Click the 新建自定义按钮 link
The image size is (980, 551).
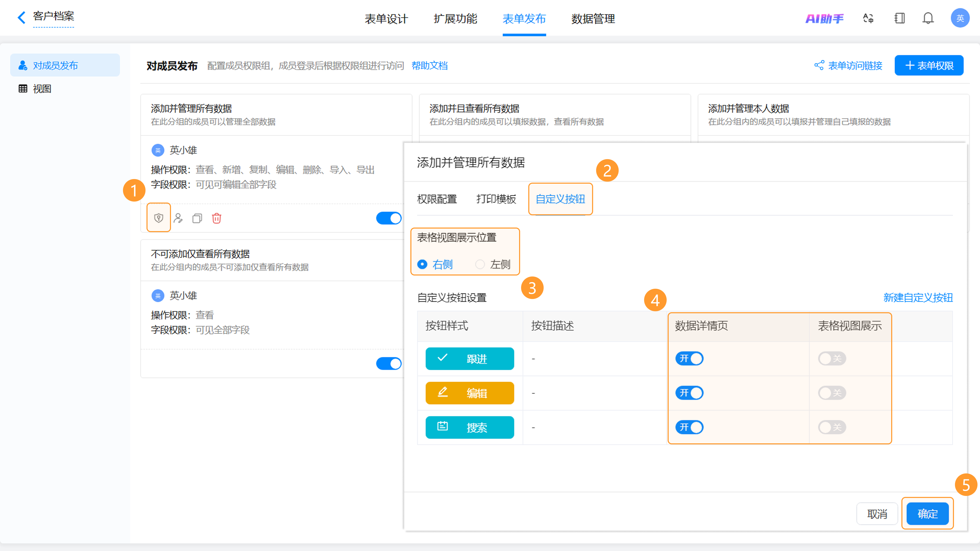pos(918,297)
